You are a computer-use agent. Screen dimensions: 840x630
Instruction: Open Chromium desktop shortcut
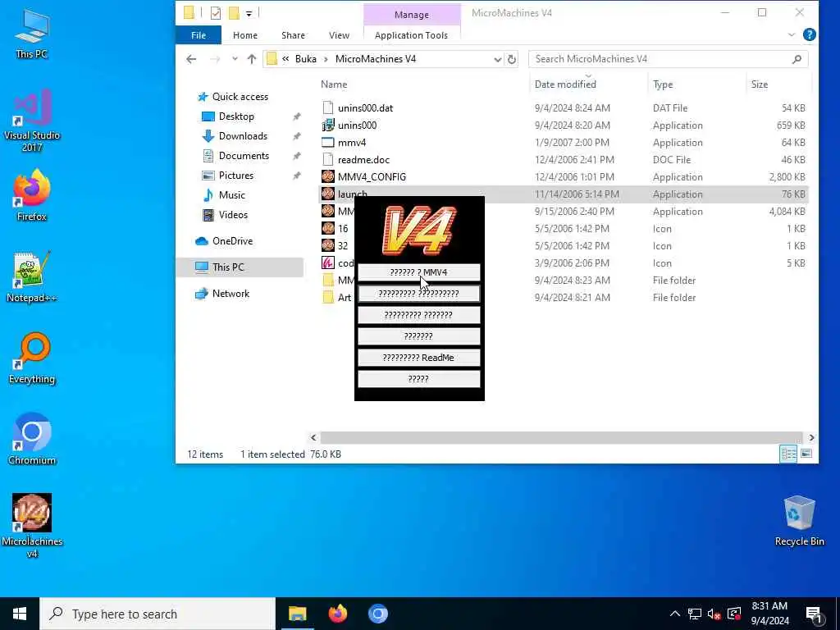tap(32, 440)
